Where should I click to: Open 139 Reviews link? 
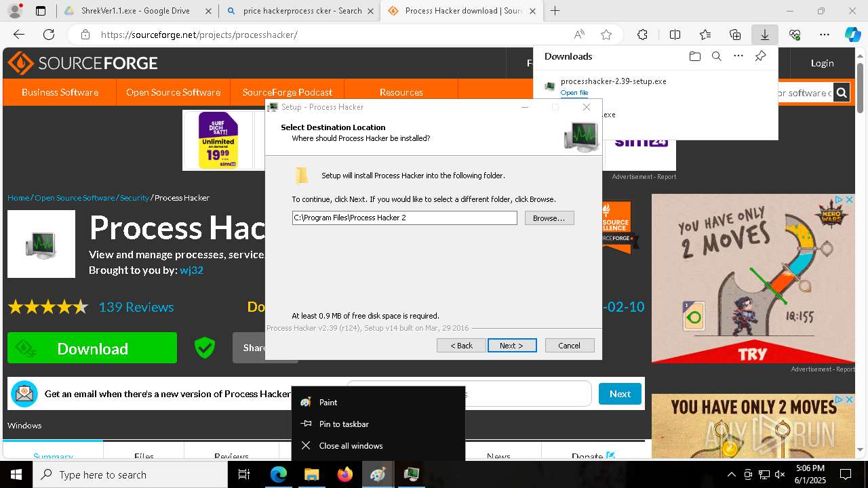tap(136, 307)
